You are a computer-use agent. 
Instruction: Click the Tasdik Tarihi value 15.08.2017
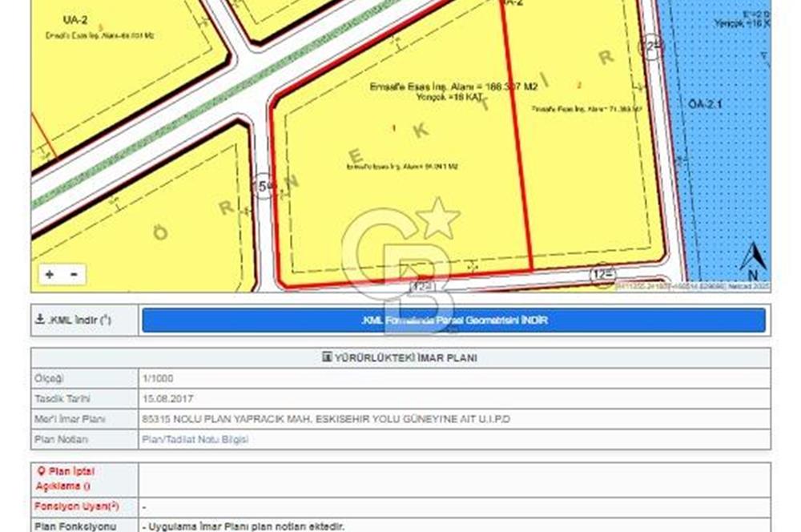(167, 398)
